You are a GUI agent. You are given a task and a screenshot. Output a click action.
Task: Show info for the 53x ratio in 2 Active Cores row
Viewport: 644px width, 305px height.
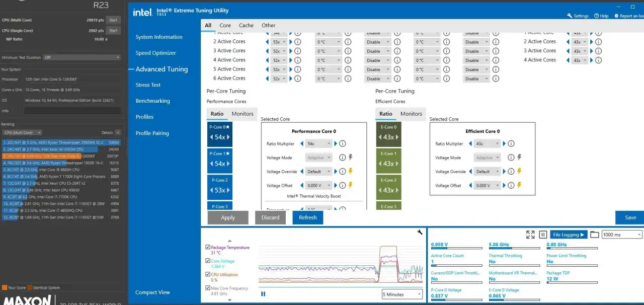(298, 42)
